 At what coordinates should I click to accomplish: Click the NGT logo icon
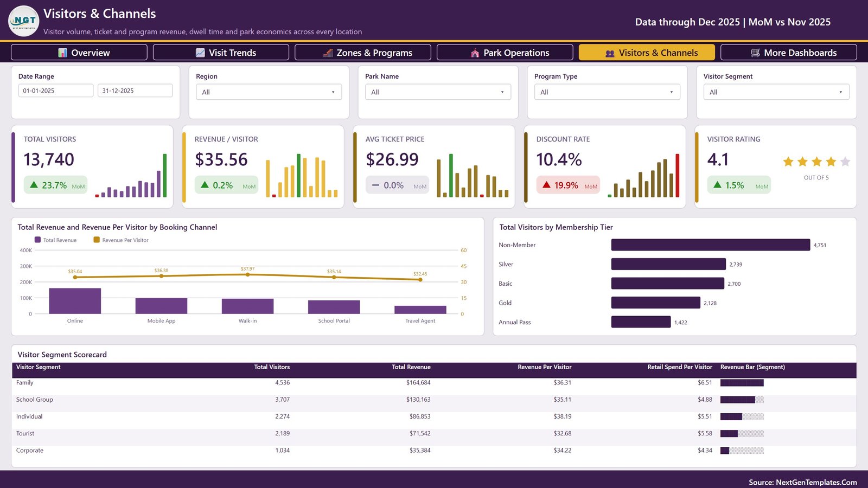[x=24, y=21]
